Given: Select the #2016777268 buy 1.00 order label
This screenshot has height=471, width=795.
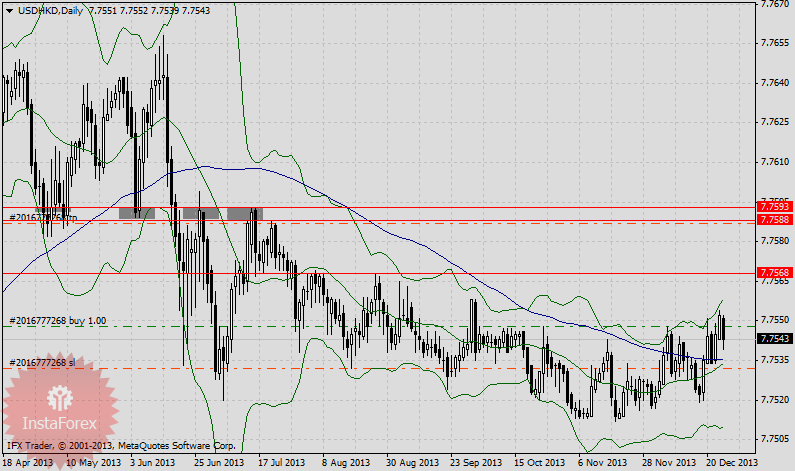Looking at the screenshot, I should click(58, 320).
